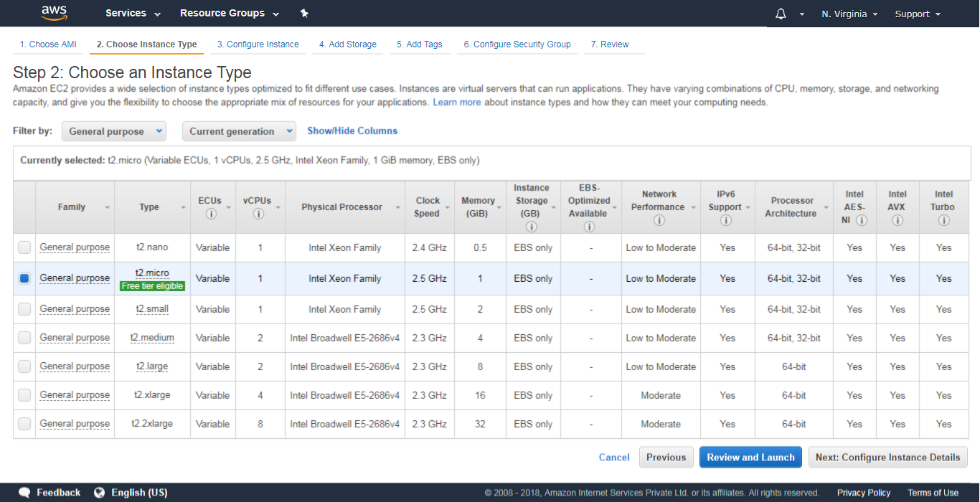Click the Feedback speech bubble icon
The height and width of the screenshot is (502, 980).
click(x=25, y=493)
